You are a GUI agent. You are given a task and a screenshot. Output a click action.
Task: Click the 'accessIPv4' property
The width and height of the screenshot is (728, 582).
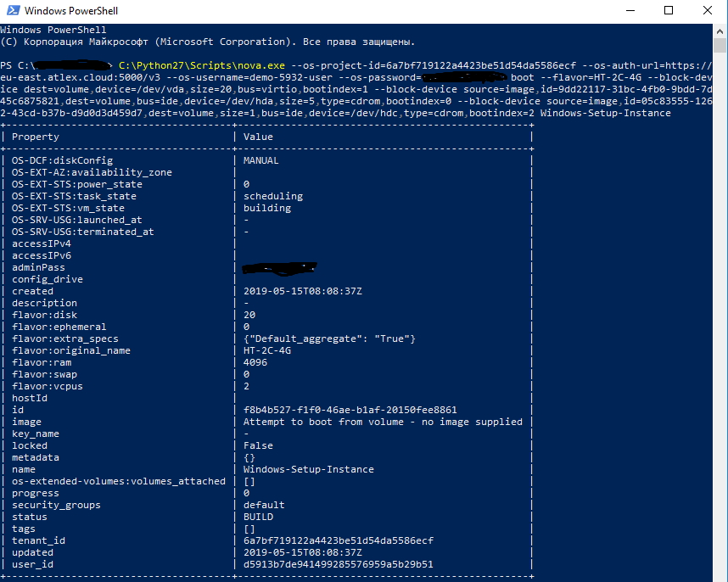pos(42,243)
